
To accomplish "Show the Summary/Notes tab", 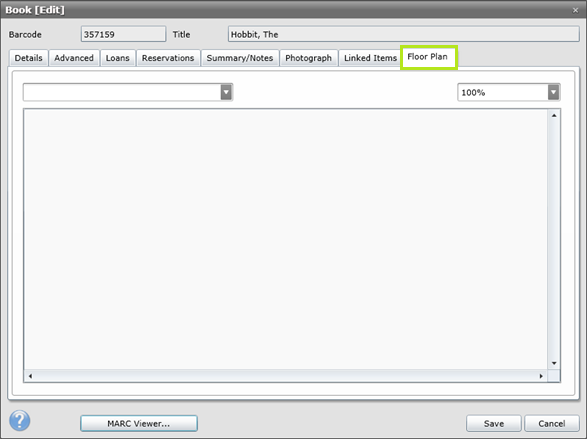I will (x=240, y=58).
